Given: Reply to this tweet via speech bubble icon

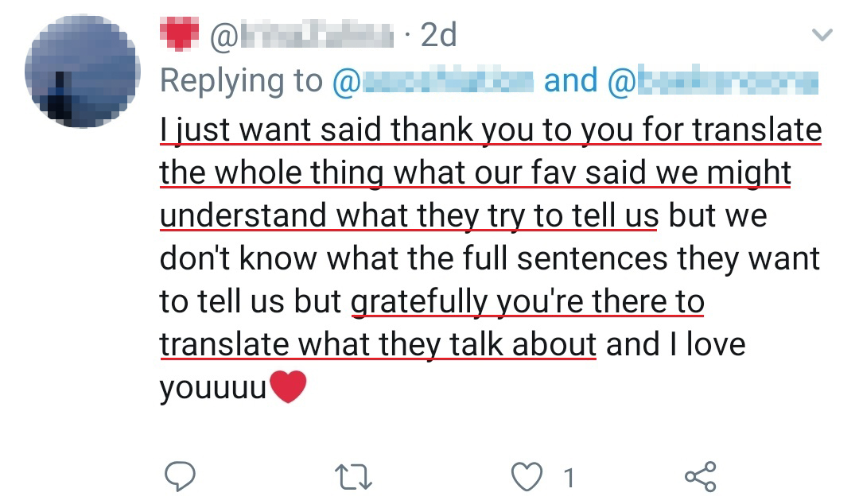Looking at the screenshot, I should (x=180, y=476).
